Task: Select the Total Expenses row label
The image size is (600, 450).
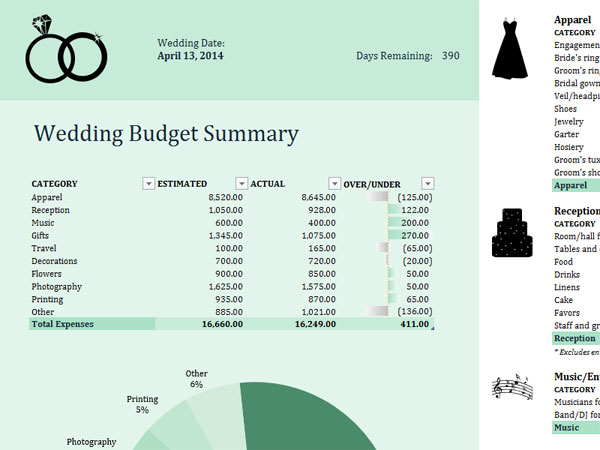Action: [x=63, y=324]
